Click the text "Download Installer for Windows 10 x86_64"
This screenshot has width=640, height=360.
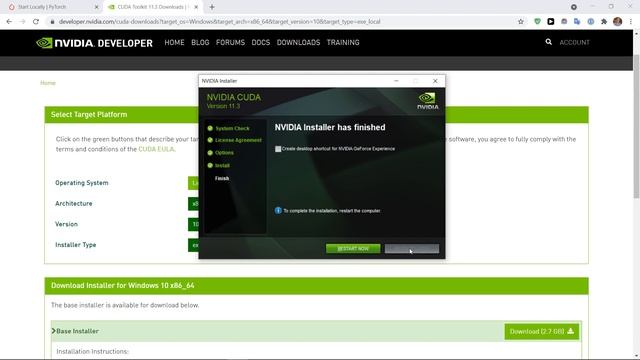(122, 286)
